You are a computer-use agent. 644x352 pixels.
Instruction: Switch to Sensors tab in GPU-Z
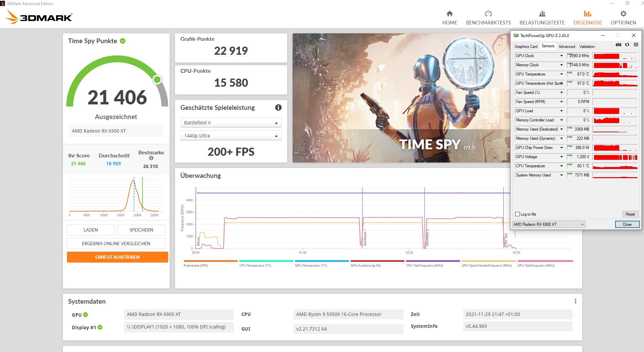[x=548, y=46]
